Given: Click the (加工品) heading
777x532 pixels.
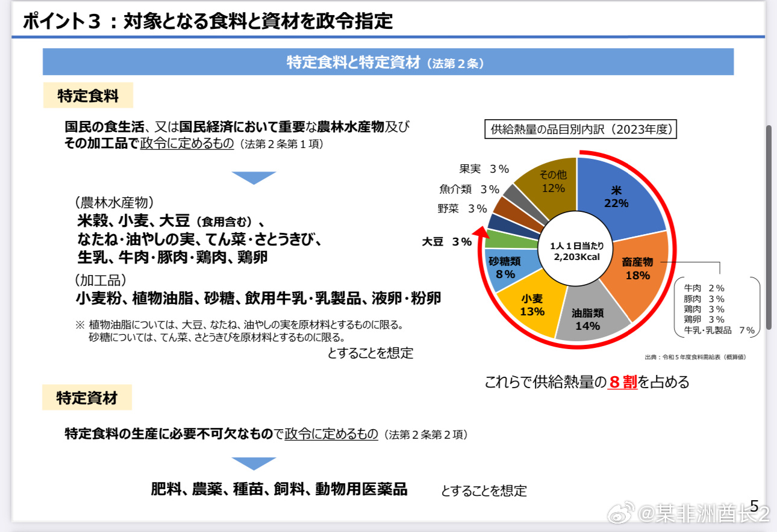Looking at the screenshot, I should 101,280.
